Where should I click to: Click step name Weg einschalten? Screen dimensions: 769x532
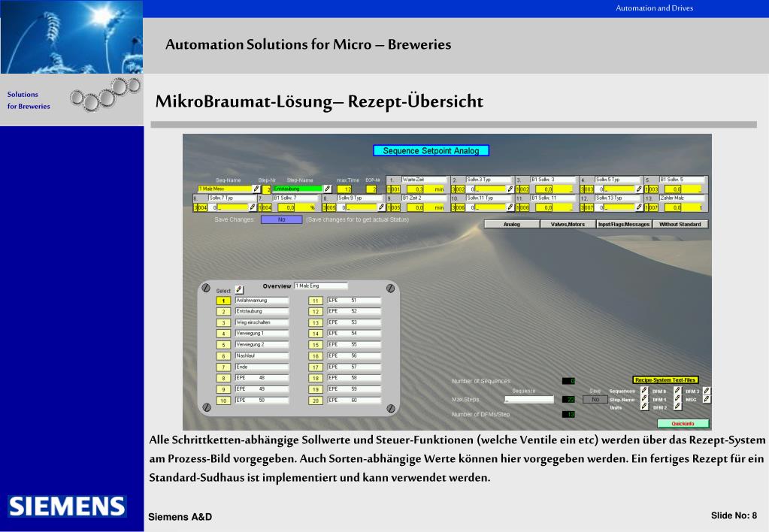coord(262,322)
